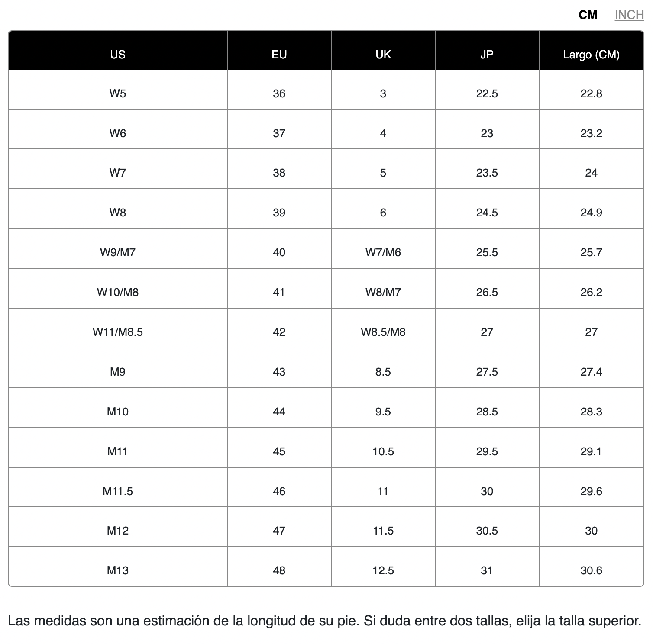Select the W5 US size cell

coord(118,93)
